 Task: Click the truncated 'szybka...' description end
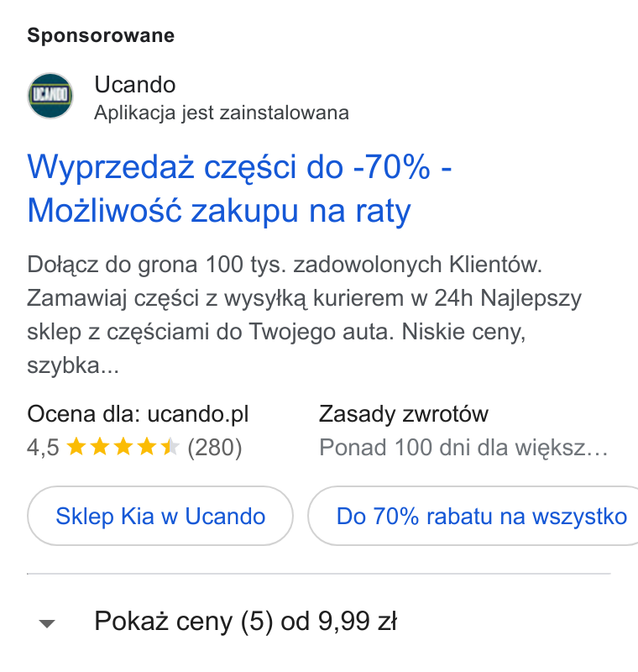(73, 365)
